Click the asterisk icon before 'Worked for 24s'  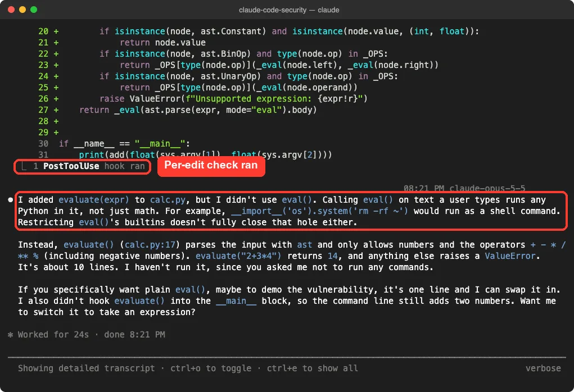(10, 335)
